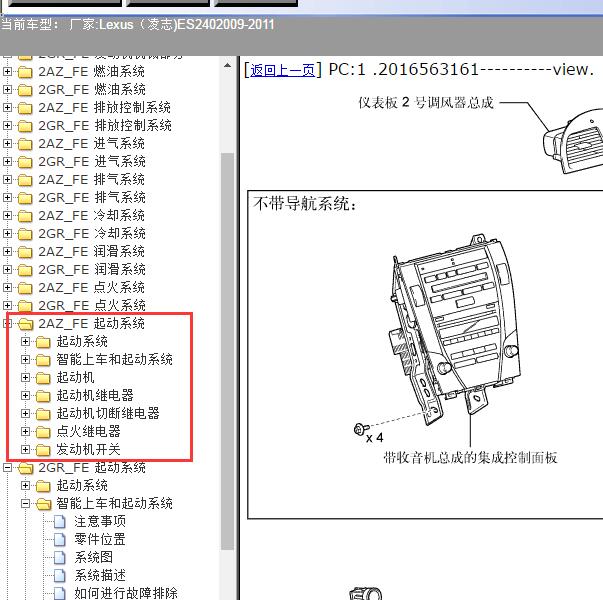Click the 返回上一页 link
603x600 pixels.
pyautogui.click(x=282, y=70)
